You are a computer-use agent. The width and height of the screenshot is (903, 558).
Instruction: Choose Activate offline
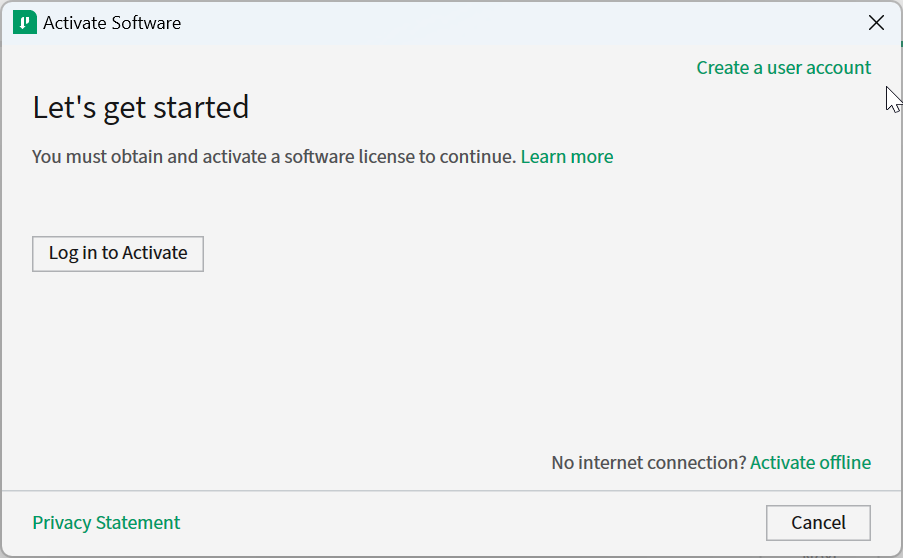(810, 462)
